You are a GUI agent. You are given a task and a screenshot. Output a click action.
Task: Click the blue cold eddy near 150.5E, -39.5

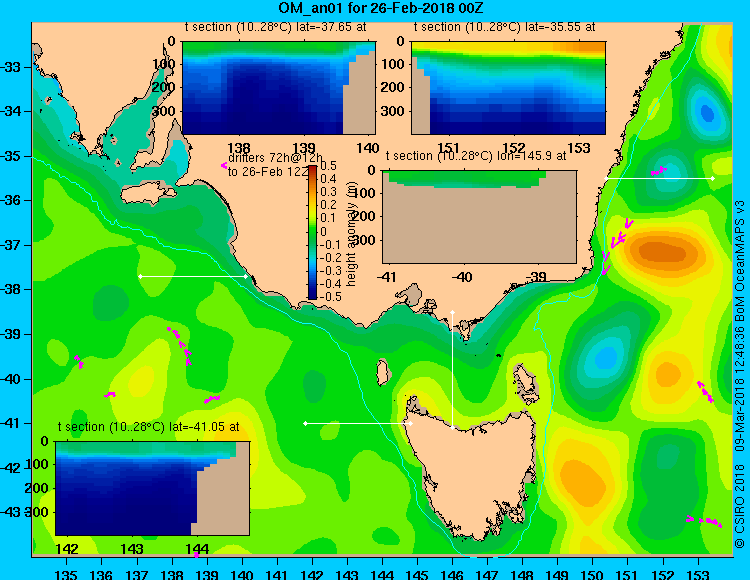(606, 358)
